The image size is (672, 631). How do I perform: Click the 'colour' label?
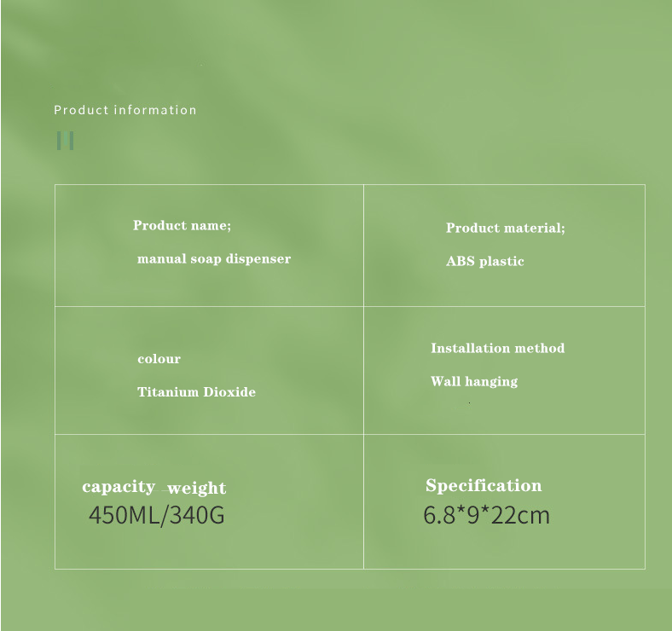tap(159, 359)
